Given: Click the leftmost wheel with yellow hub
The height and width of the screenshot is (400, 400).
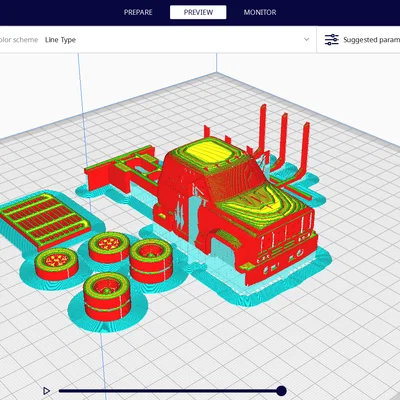Looking at the screenshot, I should (x=56, y=264).
